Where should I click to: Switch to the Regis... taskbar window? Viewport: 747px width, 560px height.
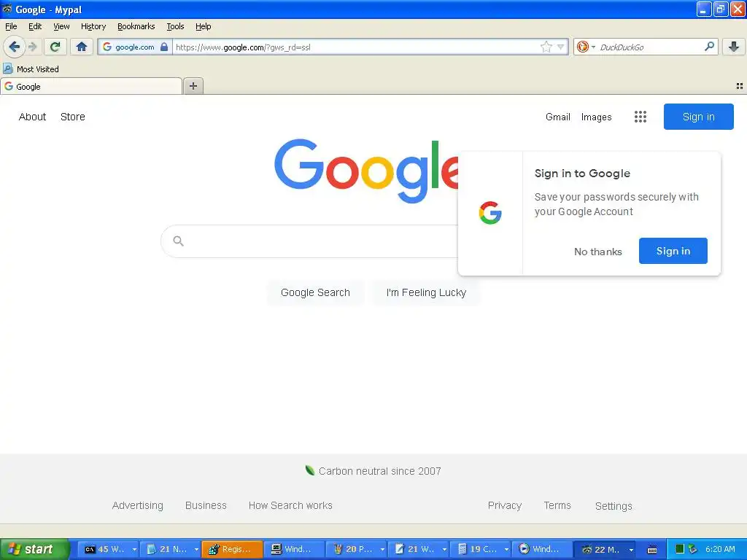pyautogui.click(x=232, y=550)
